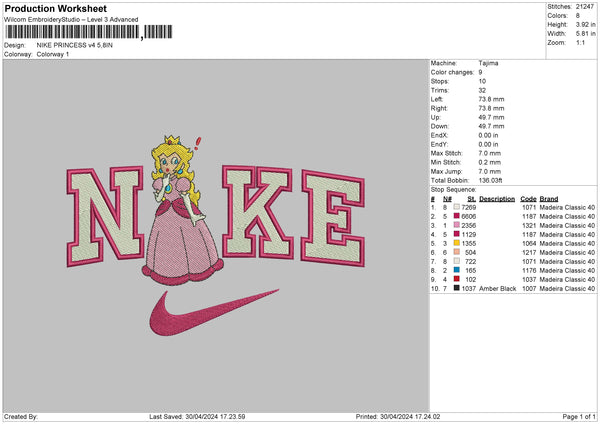Click the Created By label
The image size is (600, 424).
click(x=21, y=417)
